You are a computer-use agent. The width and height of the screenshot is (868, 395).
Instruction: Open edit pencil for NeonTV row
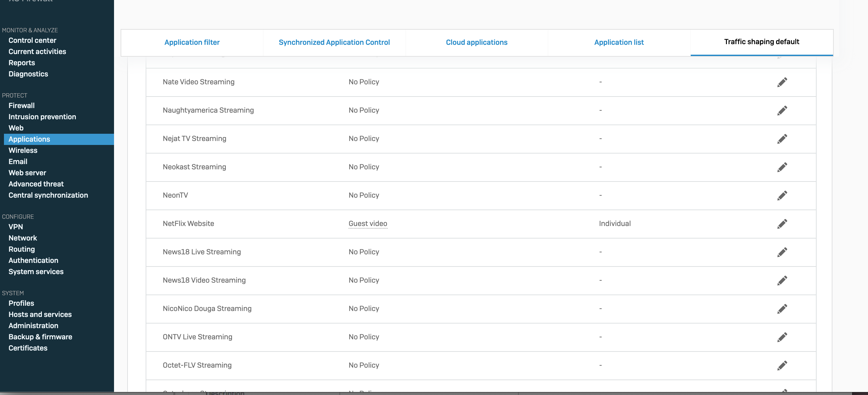(782, 195)
